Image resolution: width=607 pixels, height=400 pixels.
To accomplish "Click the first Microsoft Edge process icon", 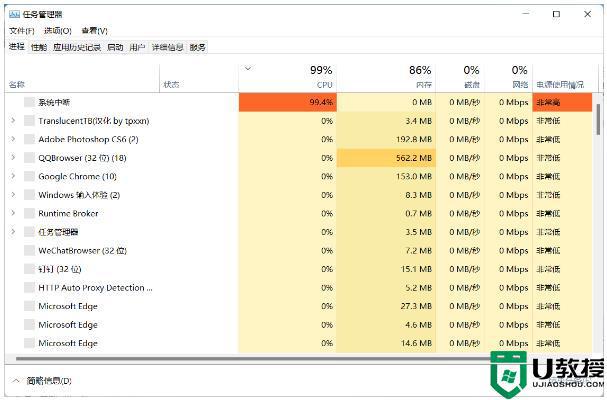I will pos(29,306).
